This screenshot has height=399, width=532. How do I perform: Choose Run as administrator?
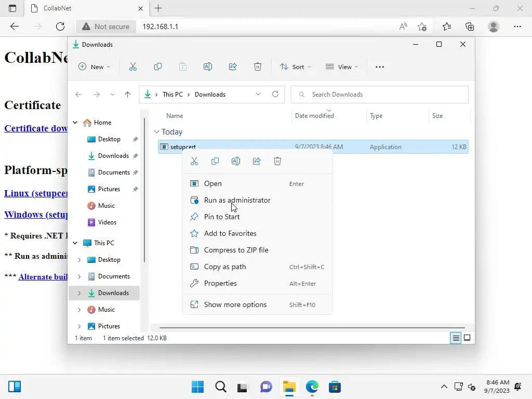(x=257, y=200)
